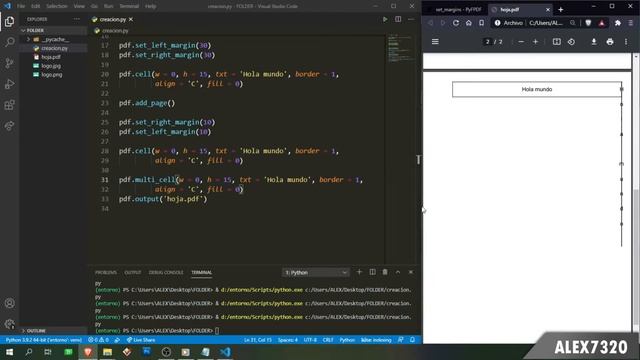Maximize the terminal panel with chevron

pyautogui.click(x=398, y=272)
